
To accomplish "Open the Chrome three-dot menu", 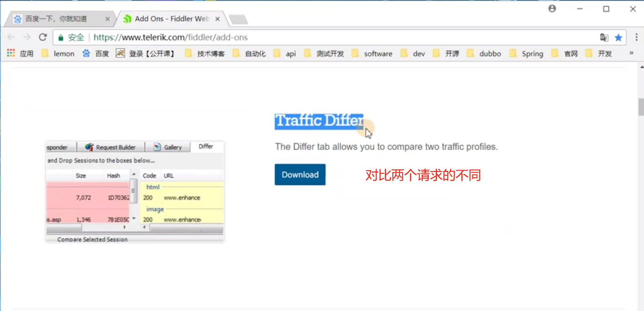I will coord(636,37).
